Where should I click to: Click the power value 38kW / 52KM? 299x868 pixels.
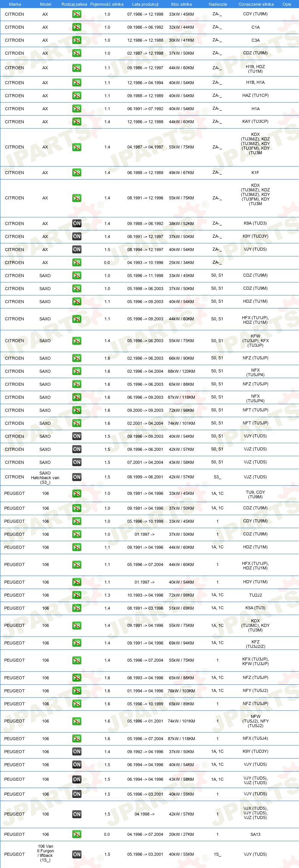(182, 224)
